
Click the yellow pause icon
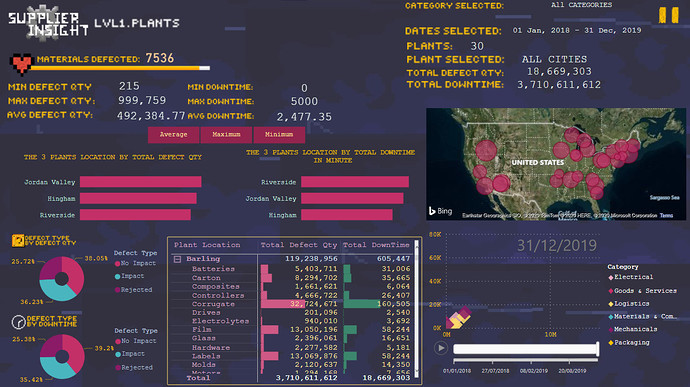point(668,15)
